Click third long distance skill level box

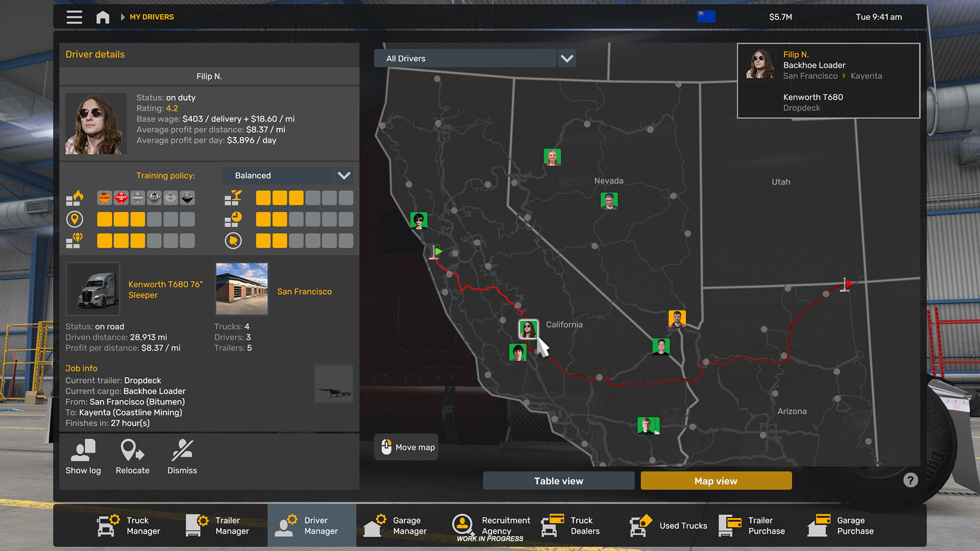(x=137, y=219)
